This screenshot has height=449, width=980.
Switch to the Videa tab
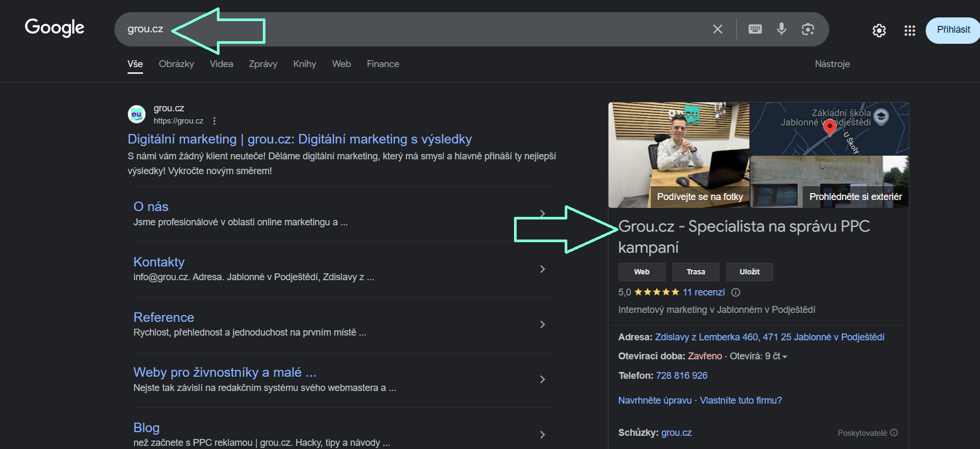click(x=221, y=64)
